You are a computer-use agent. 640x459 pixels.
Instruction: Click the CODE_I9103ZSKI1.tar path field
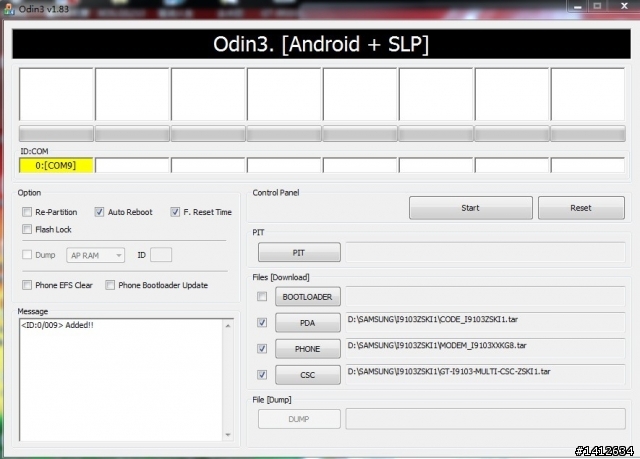coord(485,323)
